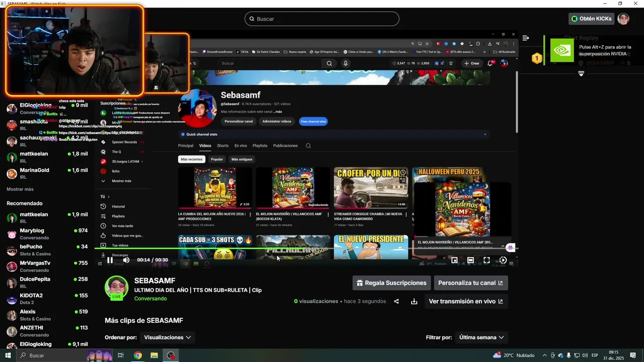644x362 pixels.
Task: Open DulcePepita recommended channel
Action: coord(47,283)
